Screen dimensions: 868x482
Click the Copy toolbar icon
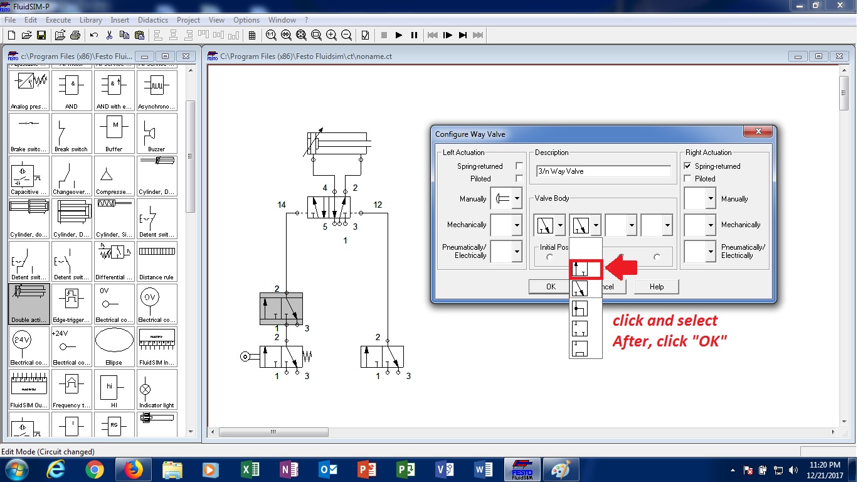click(124, 35)
